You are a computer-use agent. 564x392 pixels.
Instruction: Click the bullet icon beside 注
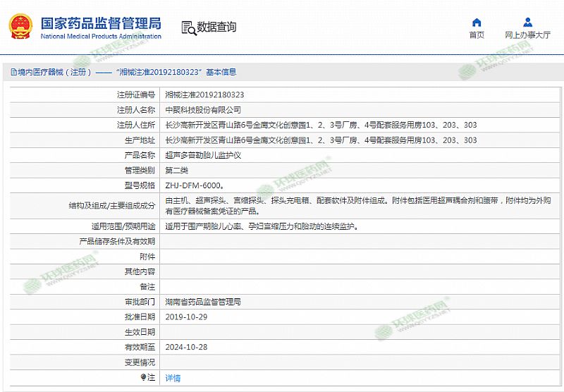click(144, 378)
